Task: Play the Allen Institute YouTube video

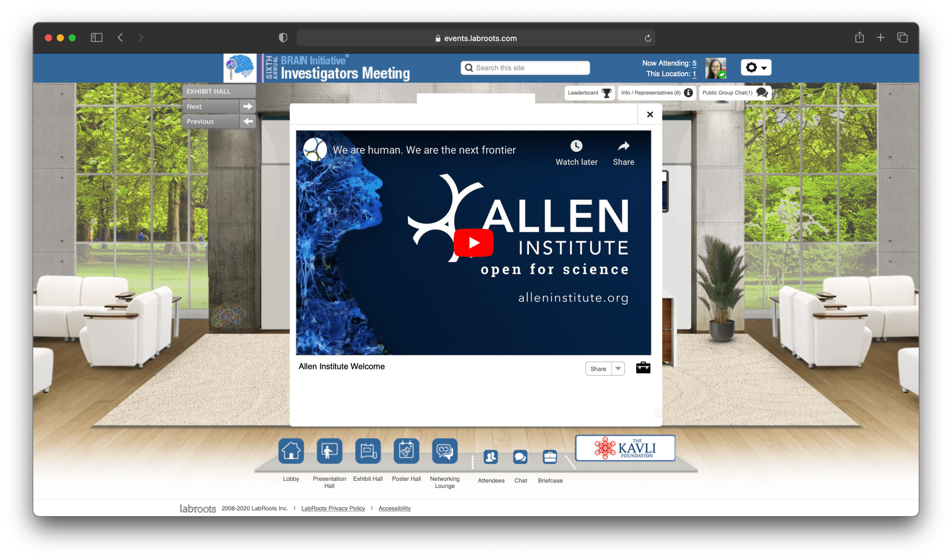Action: pyautogui.click(x=473, y=243)
